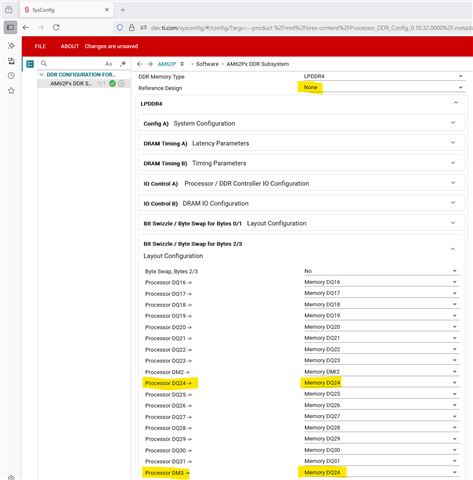
Task: Open the FILE menu
Action: tap(40, 46)
